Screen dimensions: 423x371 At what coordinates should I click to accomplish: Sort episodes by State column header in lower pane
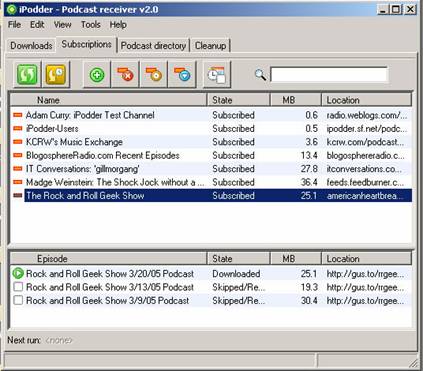[238, 259]
